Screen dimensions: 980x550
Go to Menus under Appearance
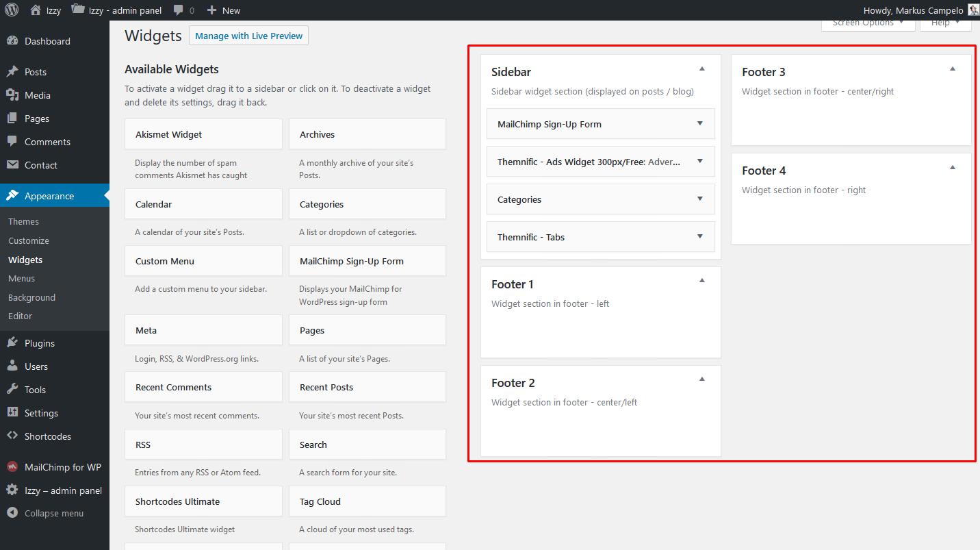[x=22, y=279]
